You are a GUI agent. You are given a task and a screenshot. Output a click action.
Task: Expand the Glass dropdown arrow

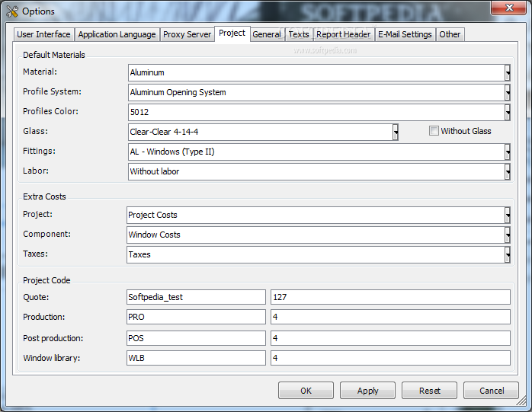[396, 132]
